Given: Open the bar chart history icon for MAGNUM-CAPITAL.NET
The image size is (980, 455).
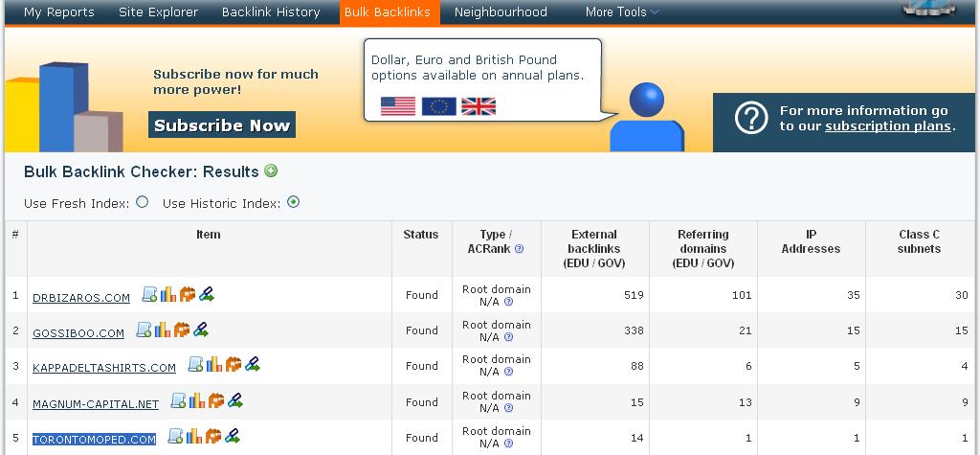Looking at the screenshot, I should (197, 400).
